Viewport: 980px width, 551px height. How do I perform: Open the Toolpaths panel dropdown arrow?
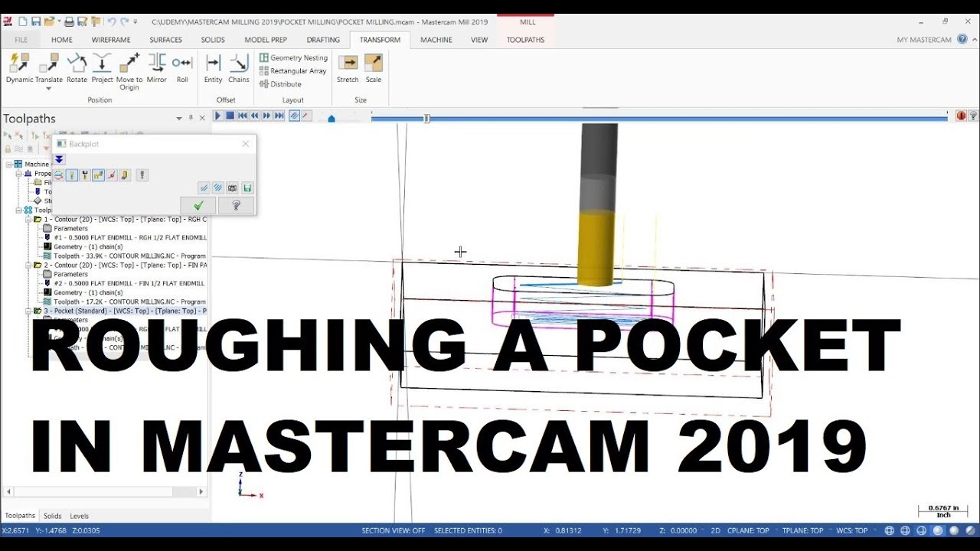tap(179, 119)
